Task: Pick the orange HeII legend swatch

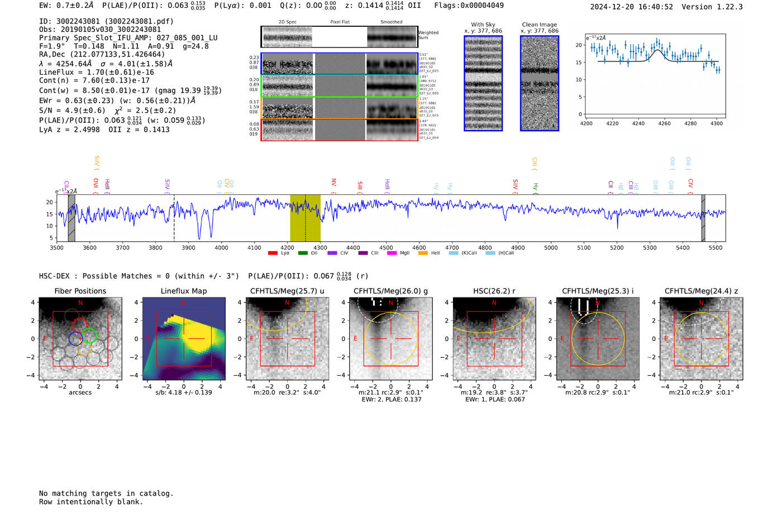Action: [423, 253]
